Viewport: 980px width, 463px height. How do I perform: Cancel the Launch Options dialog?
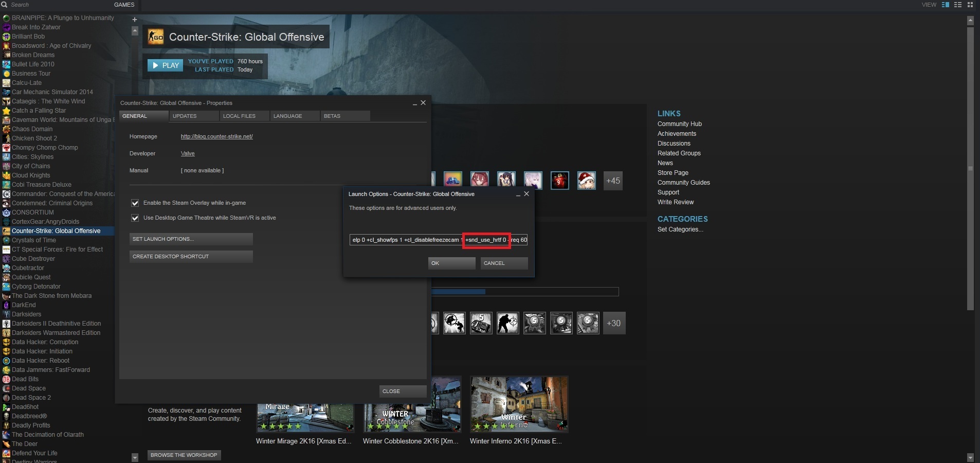point(504,263)
